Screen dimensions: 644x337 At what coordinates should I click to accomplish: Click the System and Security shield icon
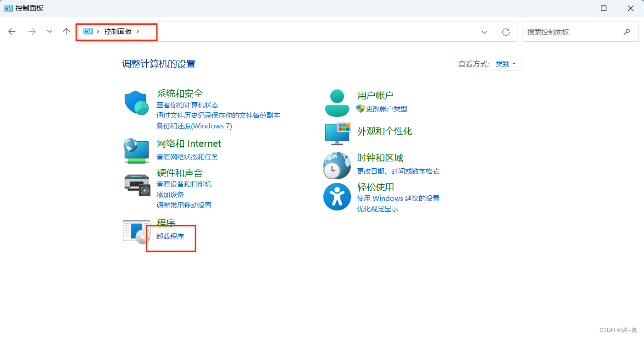[136, 103]
